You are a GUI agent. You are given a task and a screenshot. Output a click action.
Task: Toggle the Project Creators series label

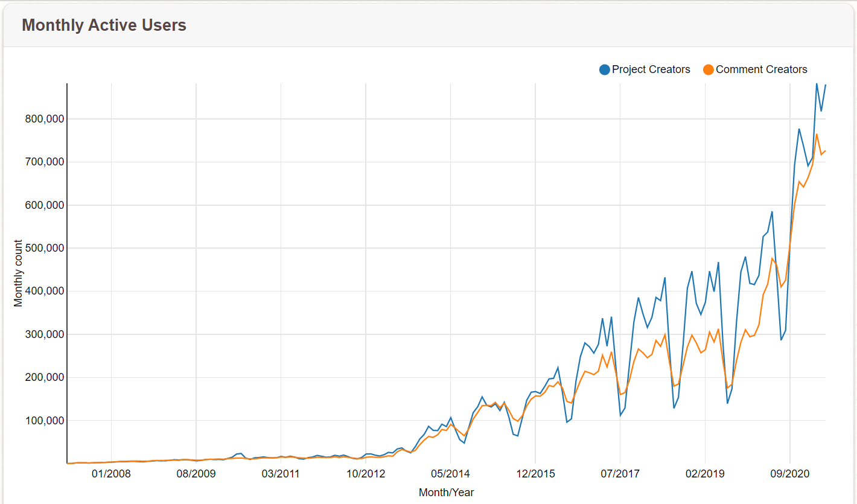pos(651,69)
